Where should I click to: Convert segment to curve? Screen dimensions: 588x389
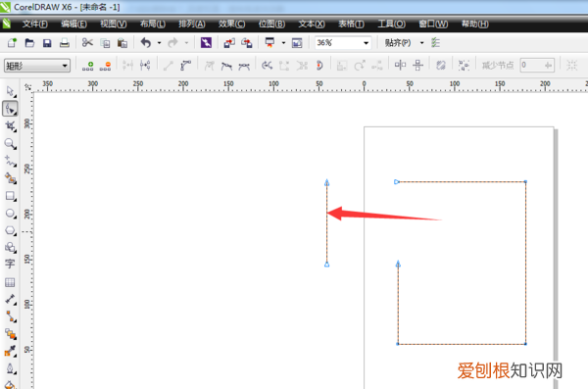coord(185,66)
